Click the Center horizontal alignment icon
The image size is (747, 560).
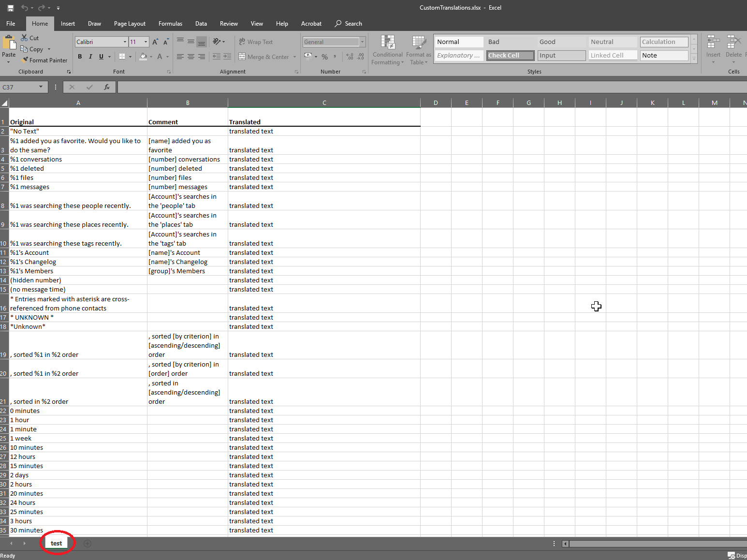pyautogui.click(x=191, y=57)
